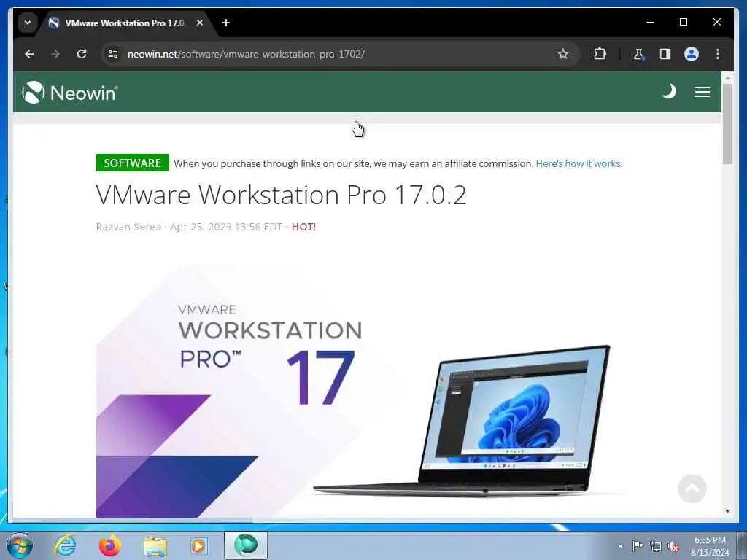The width and height of the screenshot is (747, 560).
Task: Click the HOT! tag
Action: pyautogui.click(x=303, y=227)
